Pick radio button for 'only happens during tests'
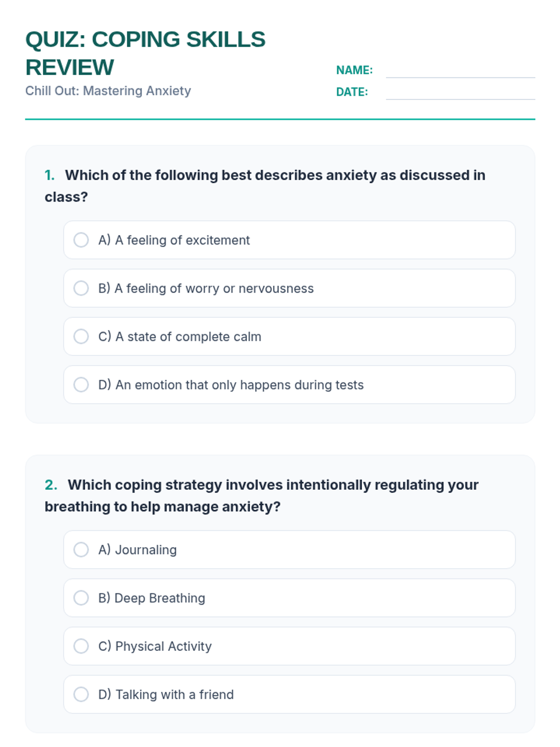 click(81, 385)
